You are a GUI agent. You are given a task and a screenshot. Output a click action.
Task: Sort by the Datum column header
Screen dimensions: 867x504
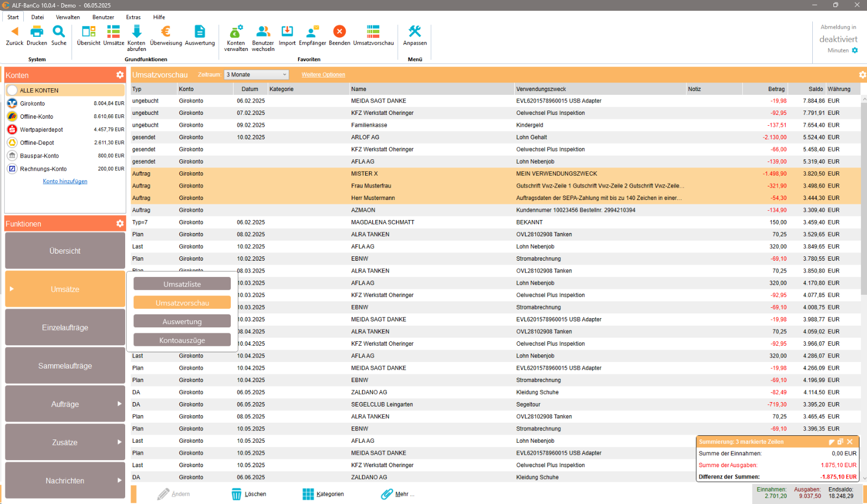tap(250, 89)
